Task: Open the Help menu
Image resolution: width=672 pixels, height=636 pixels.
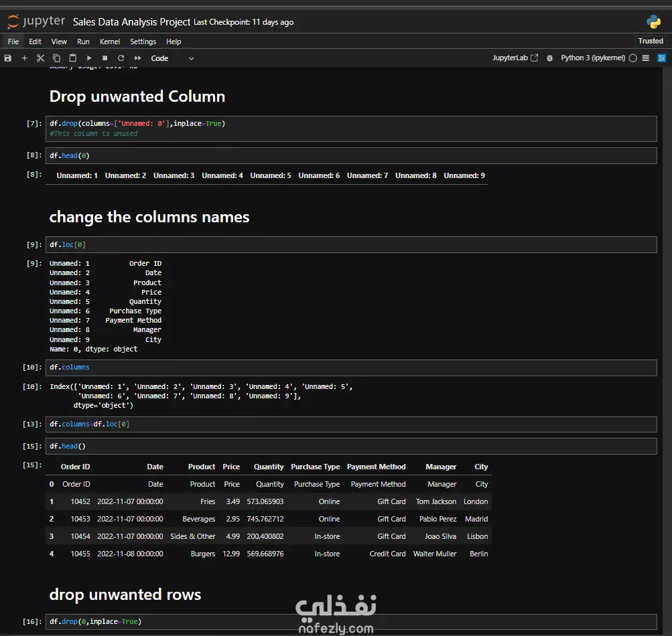Action: pyautogui.click(x=174, y=42)
